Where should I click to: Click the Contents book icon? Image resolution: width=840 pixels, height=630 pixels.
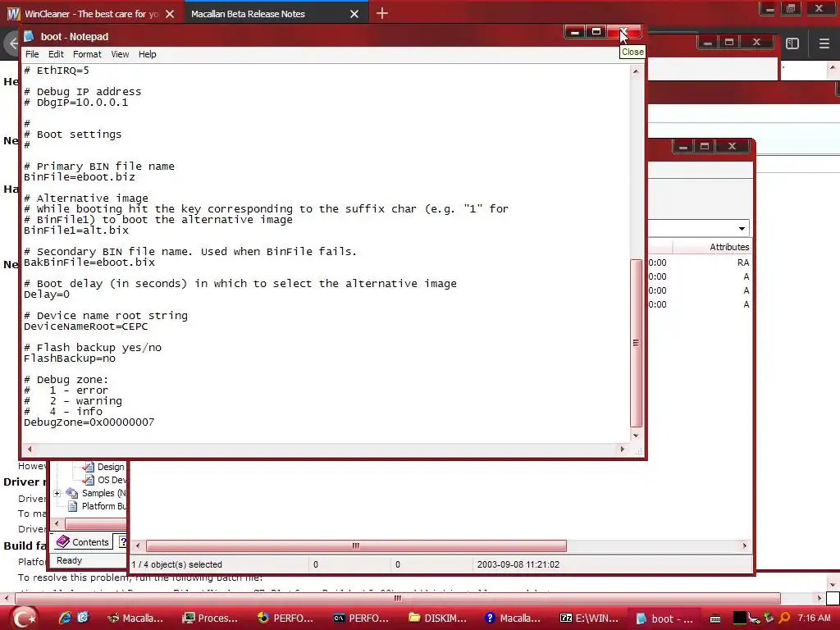[x=62, y=541]
